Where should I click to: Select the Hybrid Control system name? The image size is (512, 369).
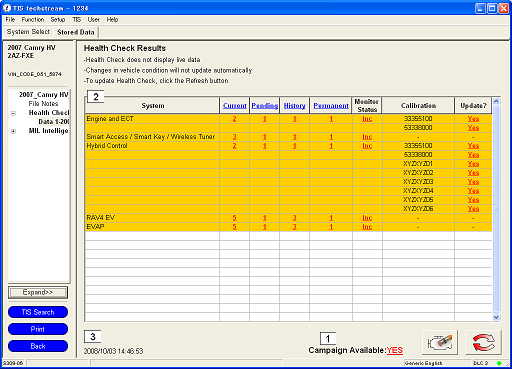(107, 146)
